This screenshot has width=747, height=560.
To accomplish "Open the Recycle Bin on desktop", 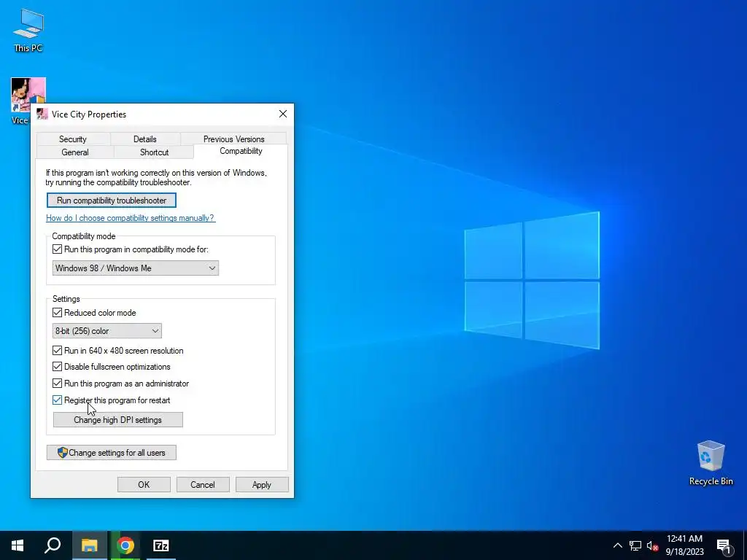I will pos(711,463).
